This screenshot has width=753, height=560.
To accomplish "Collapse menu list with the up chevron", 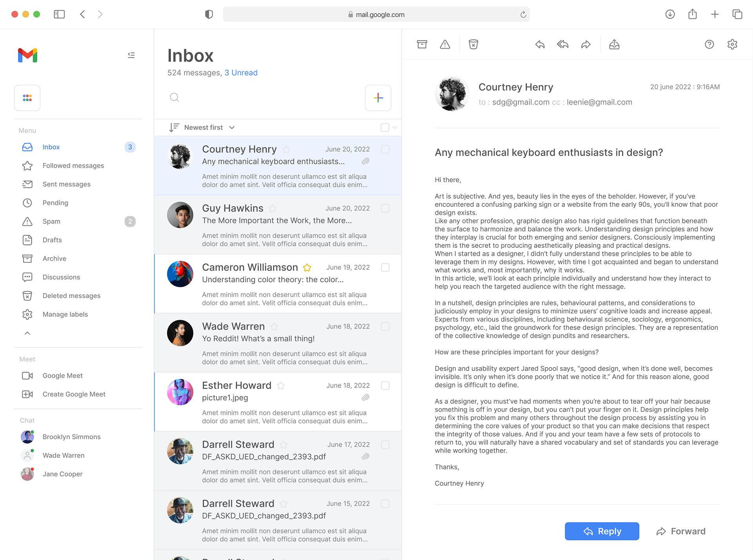I will [x=27, y=333].
